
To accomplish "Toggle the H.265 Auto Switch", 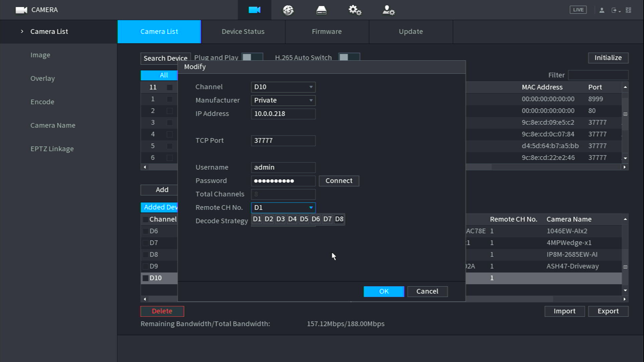I will click(349, 57).
